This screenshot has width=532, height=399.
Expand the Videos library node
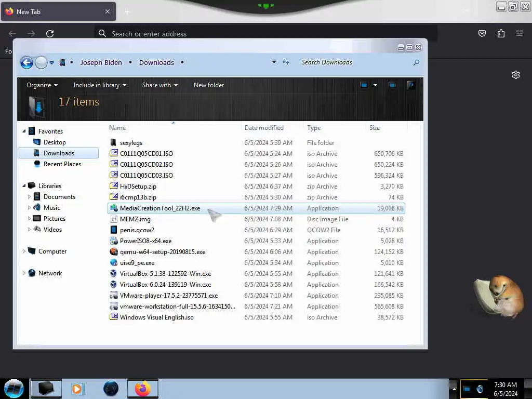29,229
